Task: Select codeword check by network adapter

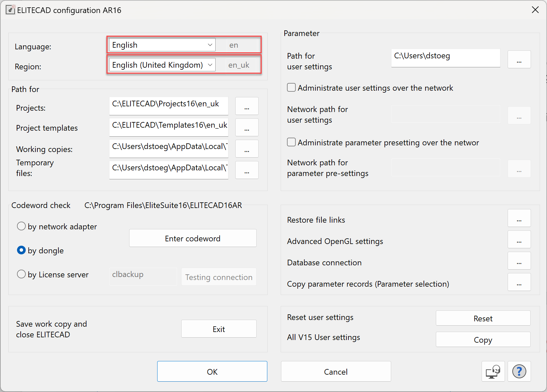Action: 21,226
